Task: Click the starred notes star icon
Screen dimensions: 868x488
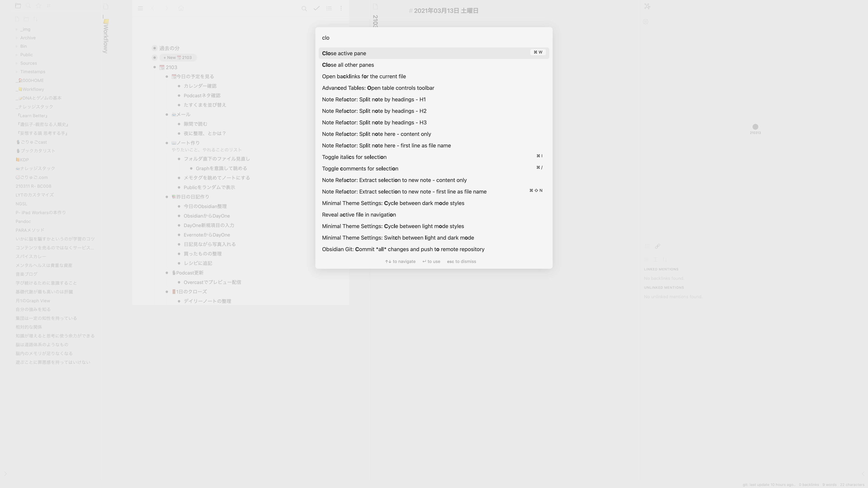Action: point(38,6)
